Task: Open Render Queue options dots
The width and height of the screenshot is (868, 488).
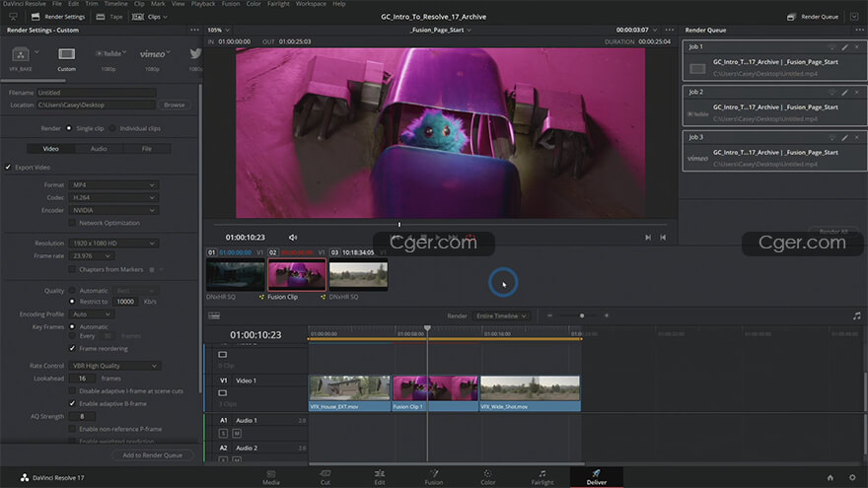Action: tap(858, 30)
